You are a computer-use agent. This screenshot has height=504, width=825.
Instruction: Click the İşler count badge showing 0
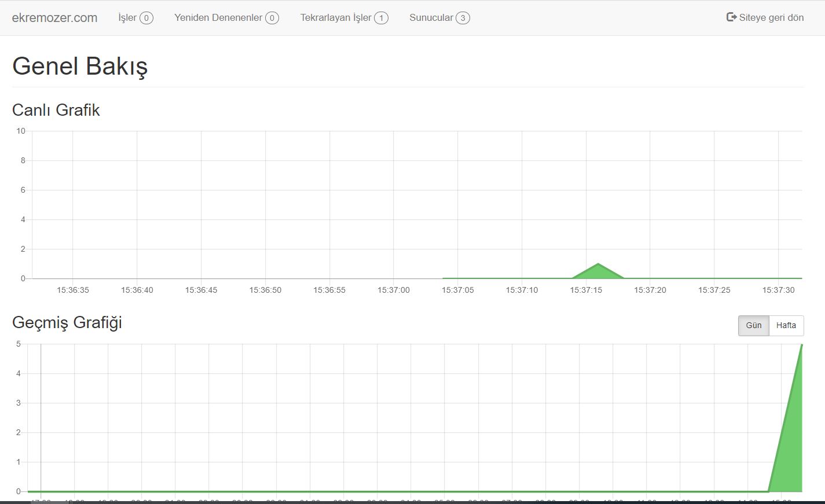coord(146,18)
